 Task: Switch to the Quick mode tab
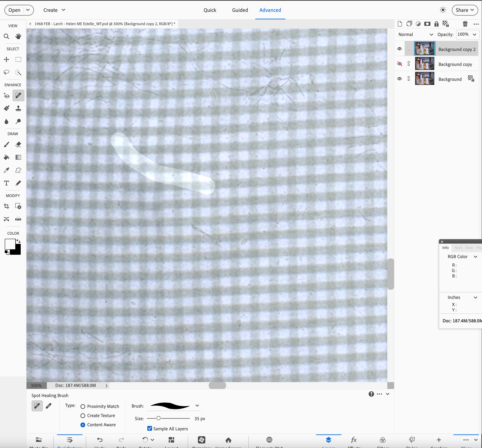click(x=210, y=10)
